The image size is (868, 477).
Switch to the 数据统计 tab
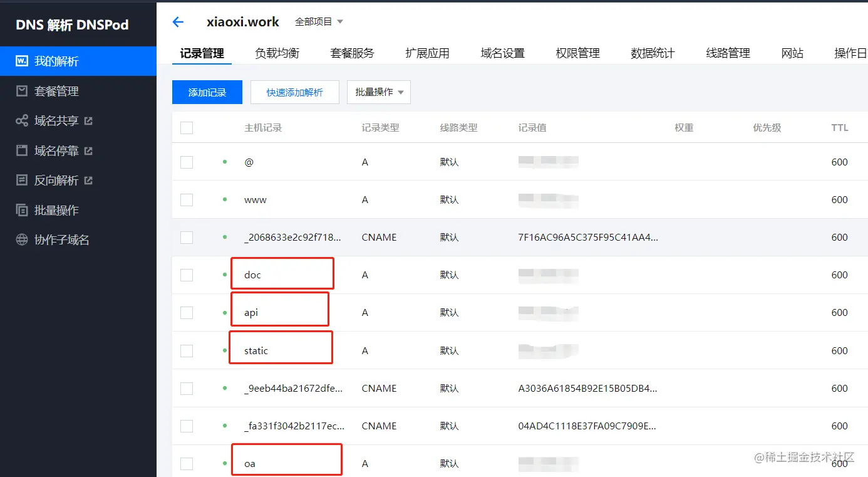click(653, 53)
